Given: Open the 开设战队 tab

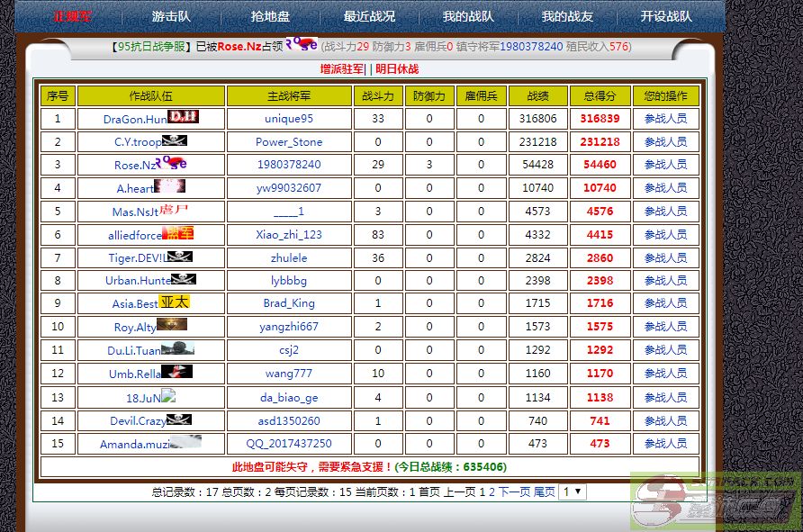Looking at the screenshot, I should 666,16.
